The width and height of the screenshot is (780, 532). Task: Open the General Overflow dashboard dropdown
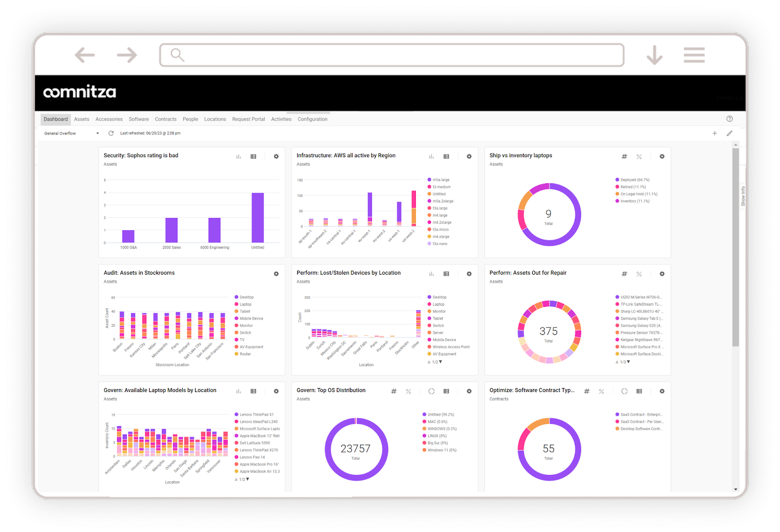[72, 133]
